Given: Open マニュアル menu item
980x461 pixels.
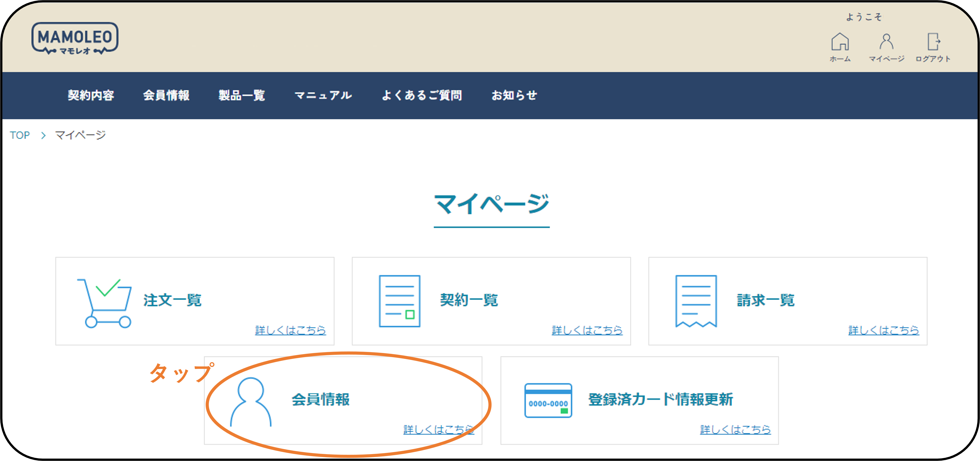Looking at the screenshot, I should pyautogui.click(x=323, y=95).
